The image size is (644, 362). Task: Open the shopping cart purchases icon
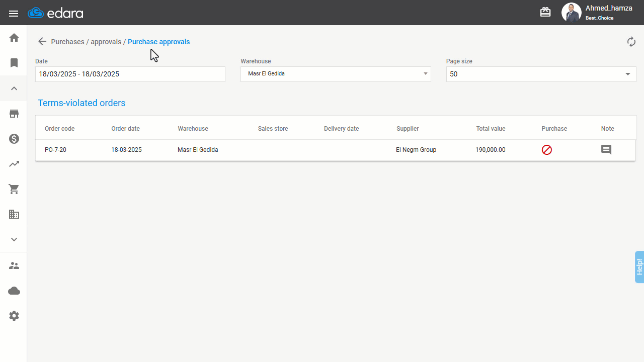click(14, 189)
